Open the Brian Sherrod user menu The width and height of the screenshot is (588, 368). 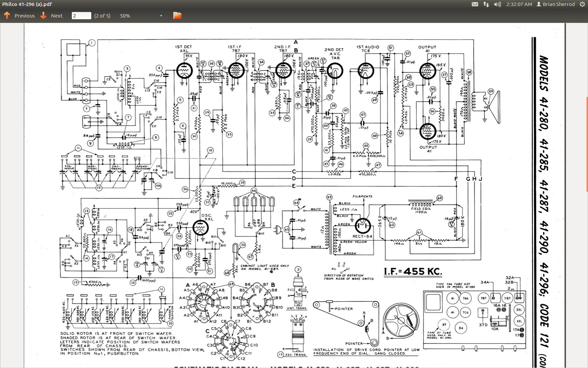(556, 4)
